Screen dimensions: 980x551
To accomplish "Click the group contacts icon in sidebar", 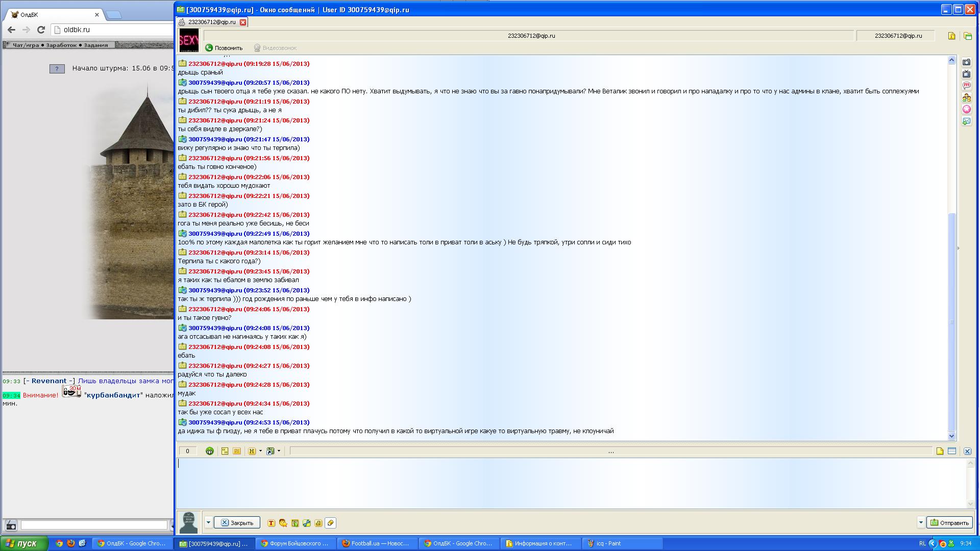I will point(966,97).
